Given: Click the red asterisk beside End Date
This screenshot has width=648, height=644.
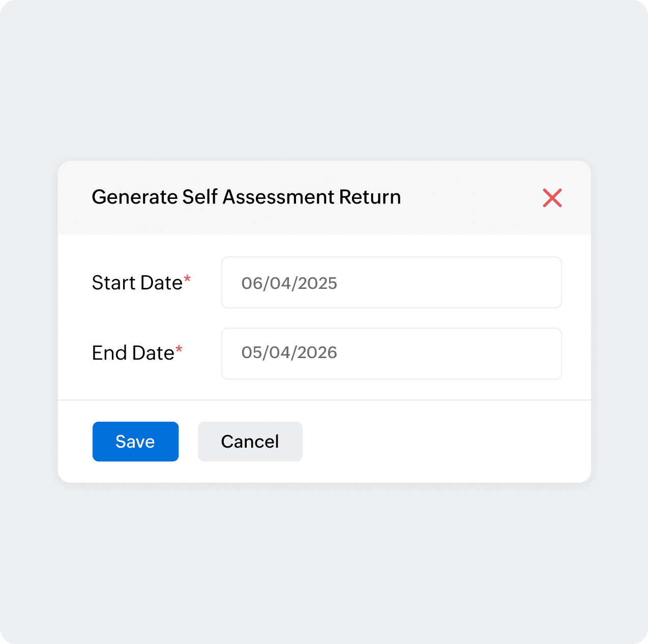Looking at the screenshot, I should 179,349.
